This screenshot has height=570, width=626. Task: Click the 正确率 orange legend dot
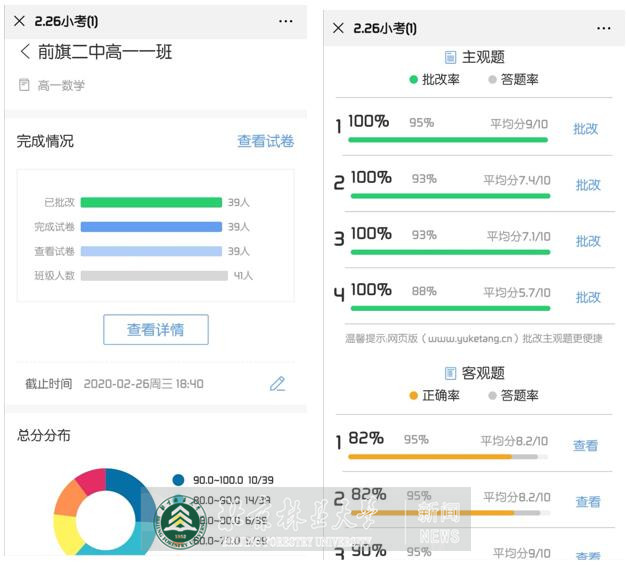[x=414, y=395]
